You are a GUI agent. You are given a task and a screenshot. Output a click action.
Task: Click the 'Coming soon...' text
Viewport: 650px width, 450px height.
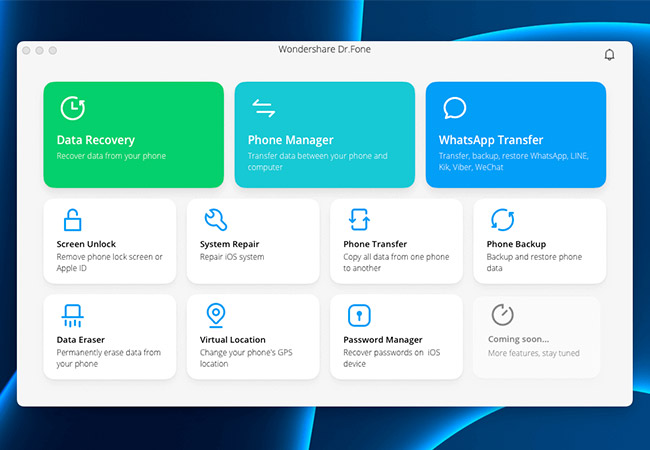(x=519, y=339)
